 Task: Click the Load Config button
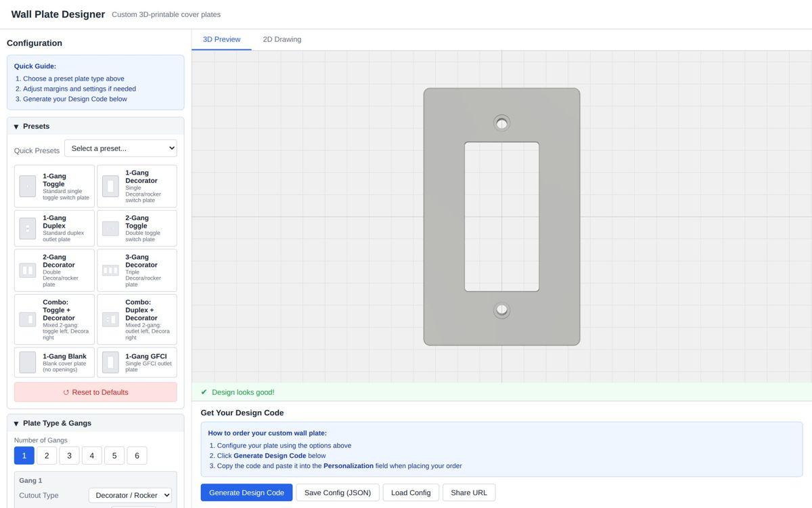[x=411, y=492]
